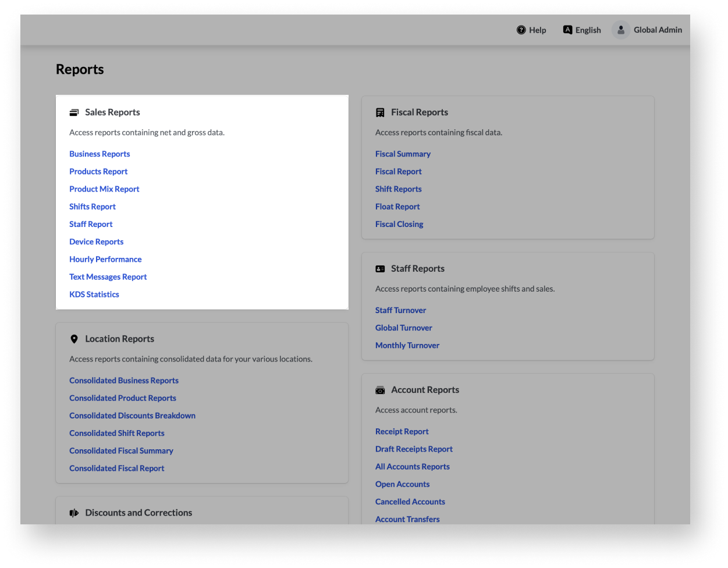The image size is (728, 568).
Task: Click the Fiscal Reports receipt icon
Action: pos(380,112)
